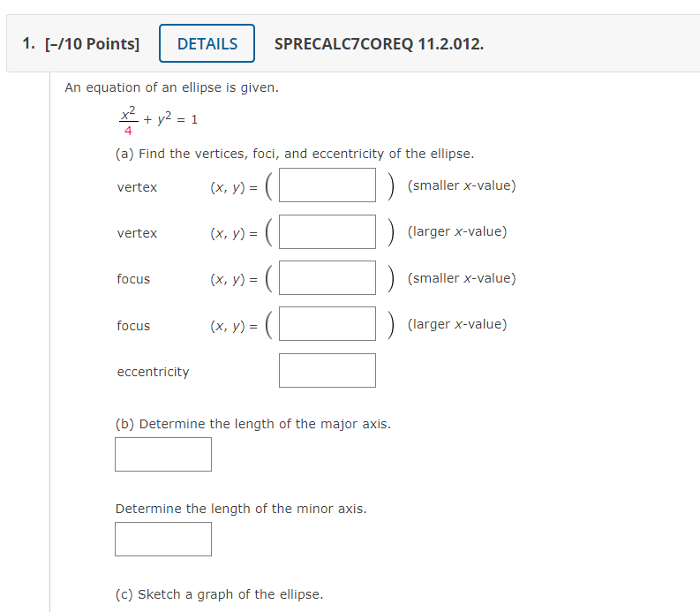Click the part (b) major axis prompt
This screenshot has height=612, width=700.
pyautogui.click(x=253, y=424)
